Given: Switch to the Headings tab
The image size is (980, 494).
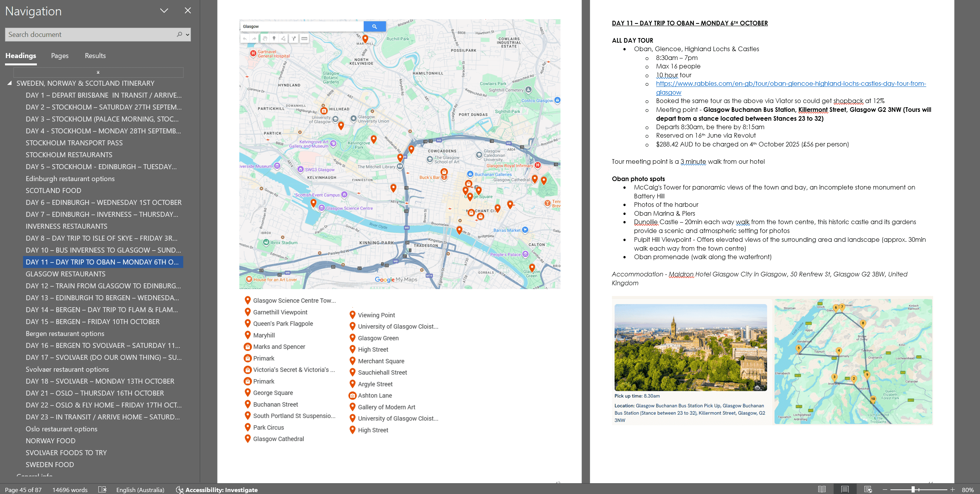Looking at the screenshot, I should pos(21,56).
